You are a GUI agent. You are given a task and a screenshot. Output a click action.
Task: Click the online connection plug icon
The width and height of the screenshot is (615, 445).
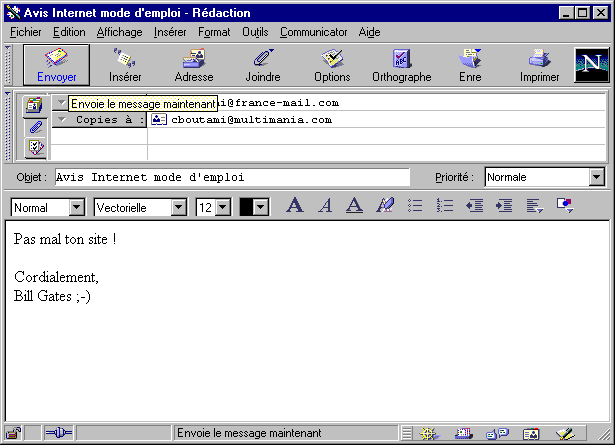pos(59,433)
